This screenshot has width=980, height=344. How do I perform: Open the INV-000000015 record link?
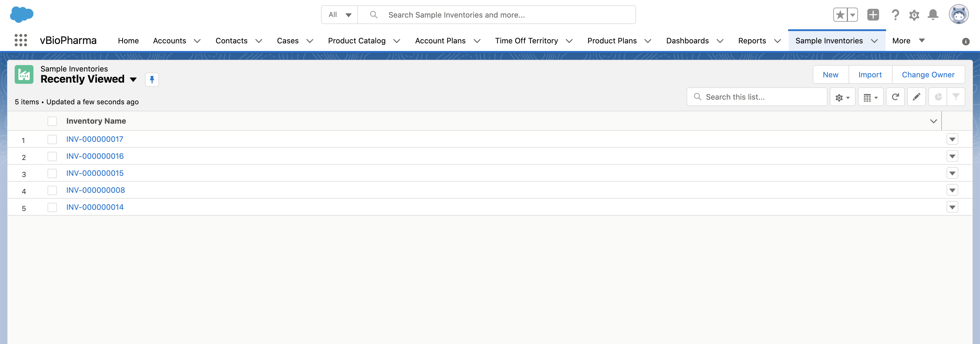[x=95, y=173]
